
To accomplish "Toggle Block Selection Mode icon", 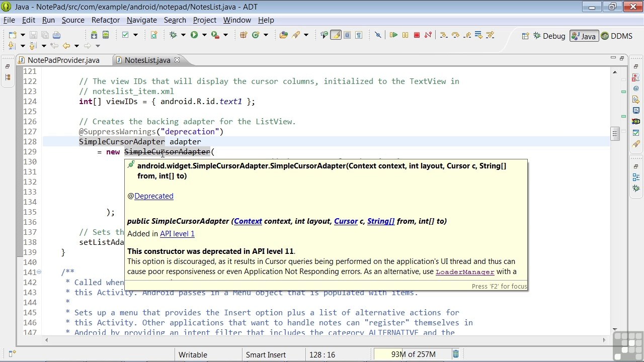I will 347,35.
